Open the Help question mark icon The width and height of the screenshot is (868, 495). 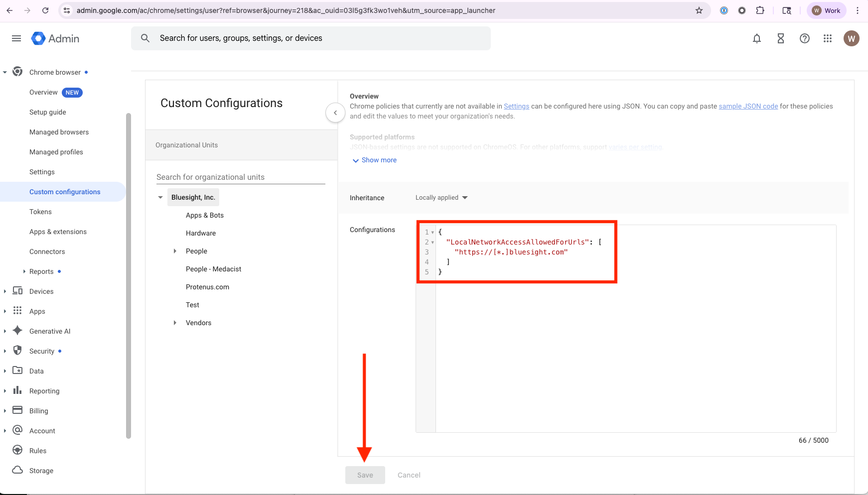(805, 38)
